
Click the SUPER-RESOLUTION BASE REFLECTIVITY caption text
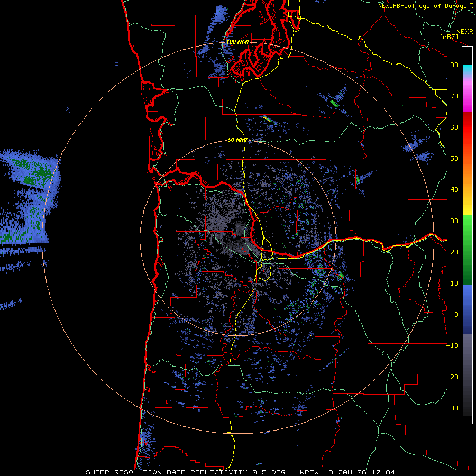tap(167, 472)
